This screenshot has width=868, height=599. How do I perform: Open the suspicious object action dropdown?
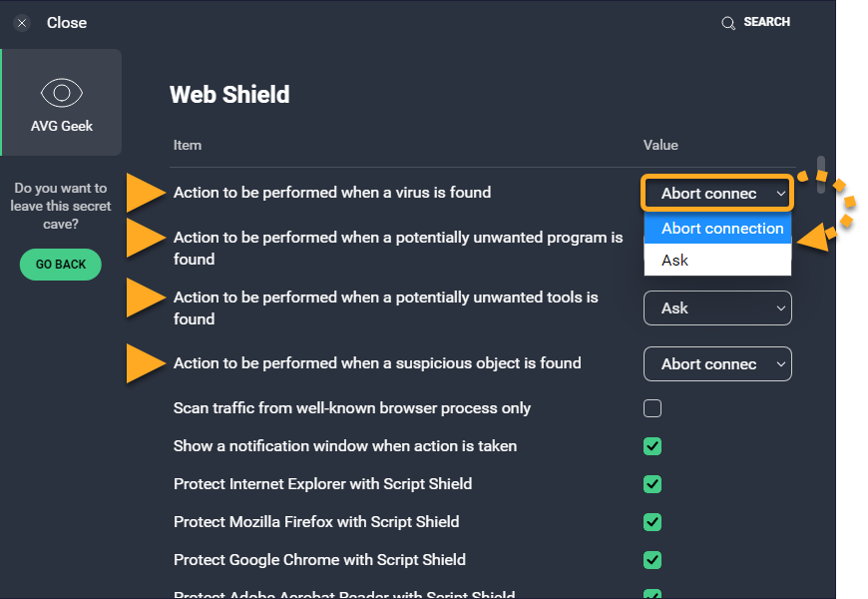coord(716,364)
